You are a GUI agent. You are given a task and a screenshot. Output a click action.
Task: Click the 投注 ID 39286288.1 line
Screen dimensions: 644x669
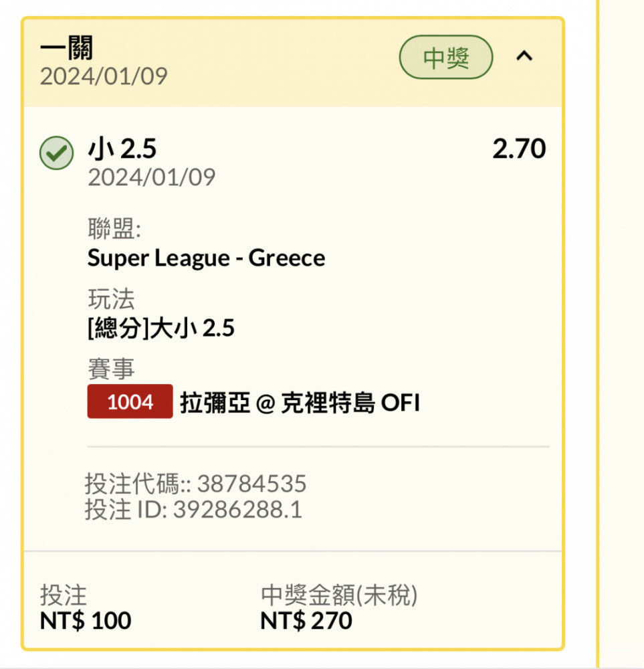193,509
